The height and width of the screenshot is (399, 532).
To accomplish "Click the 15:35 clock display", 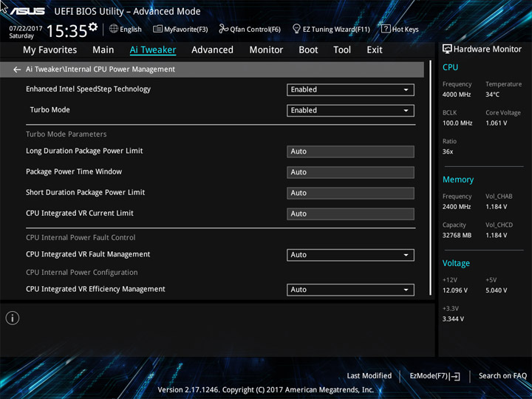I will tap(66, 31).
